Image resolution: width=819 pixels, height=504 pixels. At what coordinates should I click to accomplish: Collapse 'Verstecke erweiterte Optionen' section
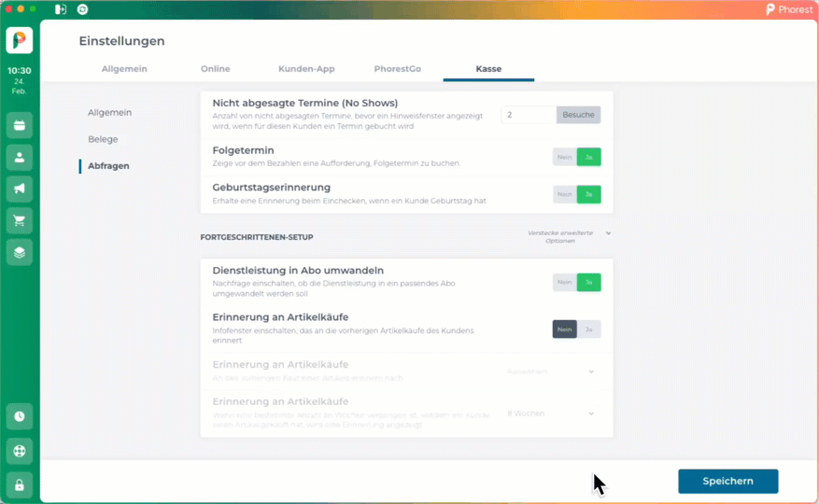564,236
